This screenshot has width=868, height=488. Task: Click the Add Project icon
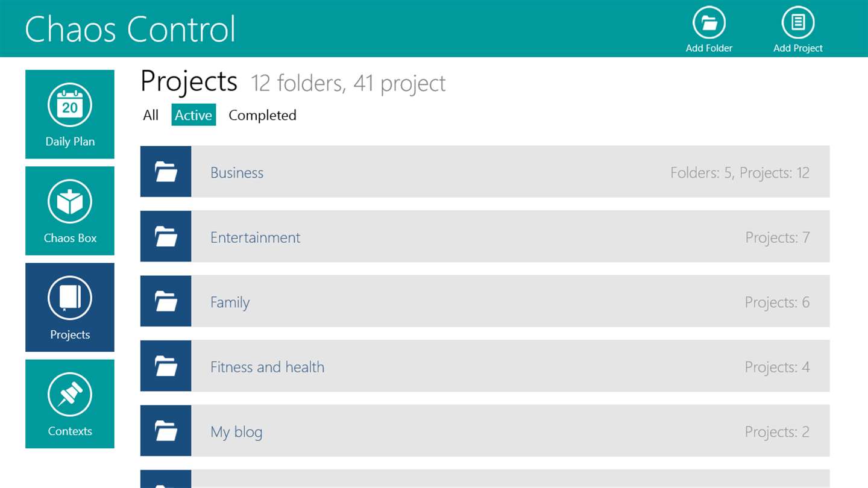pyautogui.click(x=797, y=23)
